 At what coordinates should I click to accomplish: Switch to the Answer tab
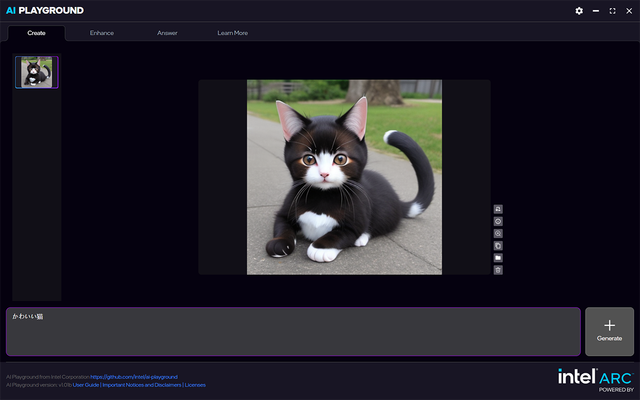167,33
